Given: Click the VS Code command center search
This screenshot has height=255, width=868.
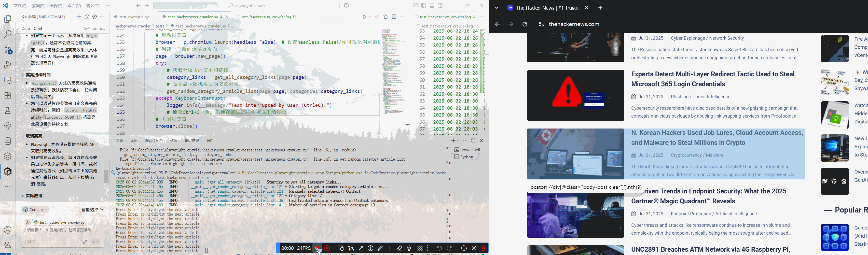Looking at the screenshot, I should click(x=246, y=5).
